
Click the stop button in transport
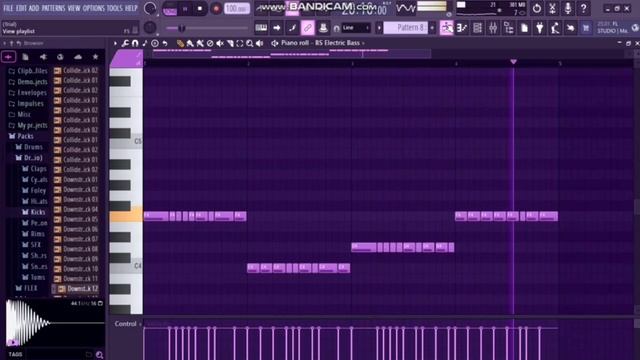tap(200, 9)
